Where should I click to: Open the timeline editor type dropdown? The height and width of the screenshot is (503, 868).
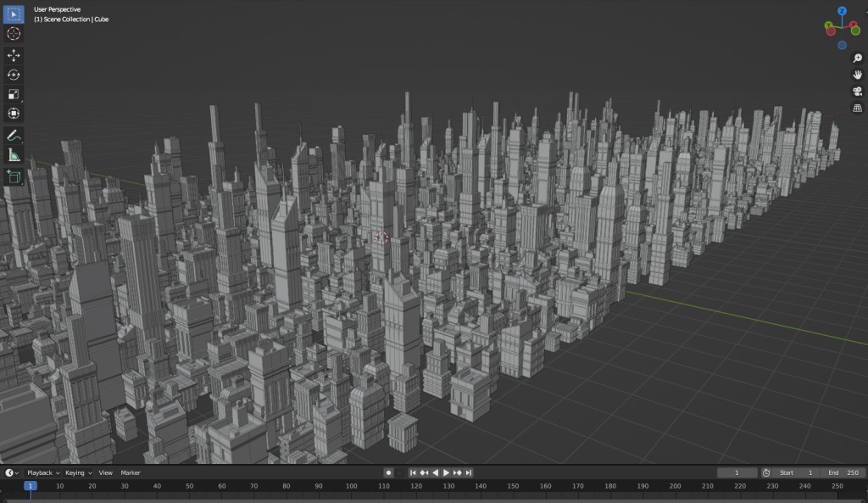(x=12, y=472)
